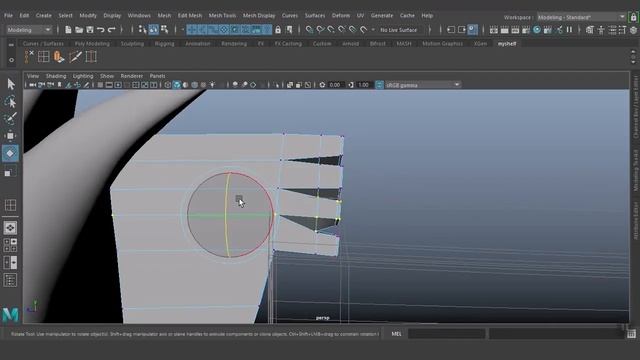640x360 pixels.
Task: Select the arrow Select tool in toolbox
Action: 11,84
